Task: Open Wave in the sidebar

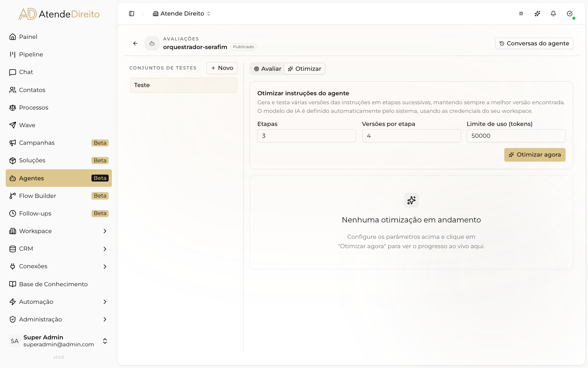Action: pos(59,125)
